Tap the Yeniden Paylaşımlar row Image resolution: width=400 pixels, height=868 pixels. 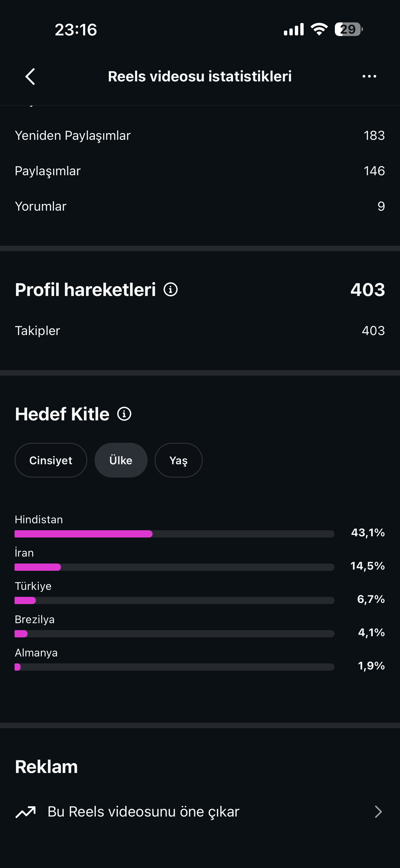tap(200, 136)
